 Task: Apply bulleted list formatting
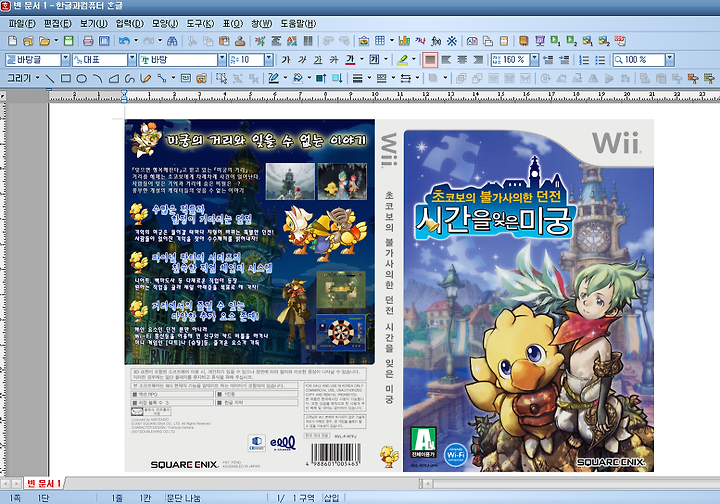pos(600,60)
